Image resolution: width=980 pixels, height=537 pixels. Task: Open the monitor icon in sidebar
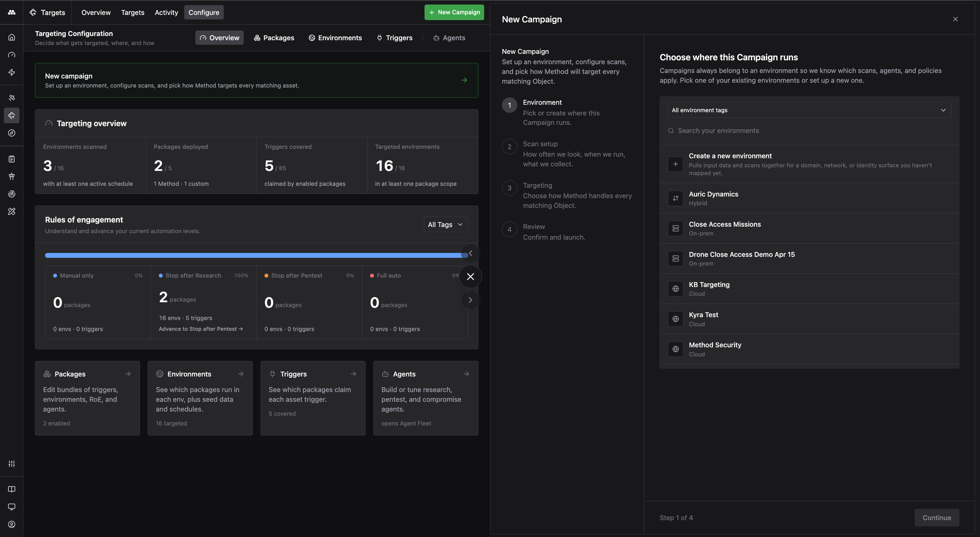point(12,507)
